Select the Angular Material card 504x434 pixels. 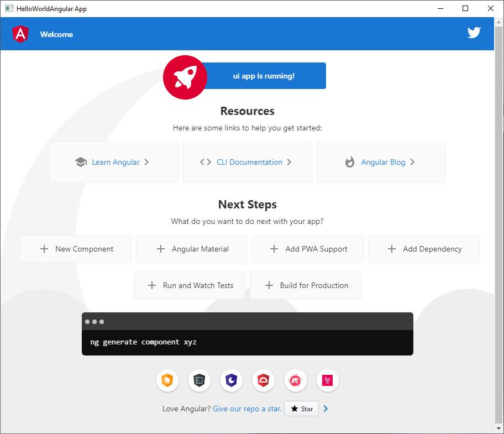[x=192, y=249]
